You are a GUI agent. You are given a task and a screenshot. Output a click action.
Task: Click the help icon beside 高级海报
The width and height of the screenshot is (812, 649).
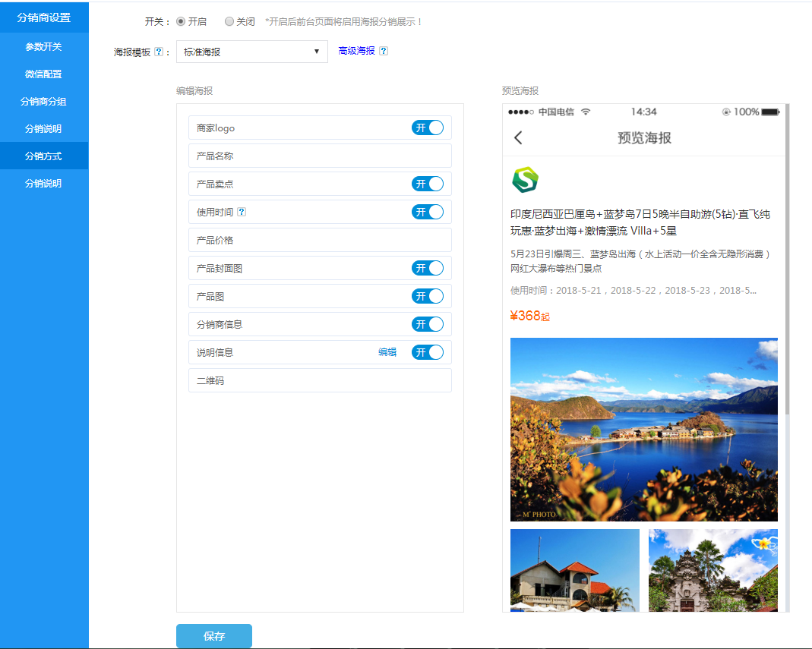click(x=384, y=51)
